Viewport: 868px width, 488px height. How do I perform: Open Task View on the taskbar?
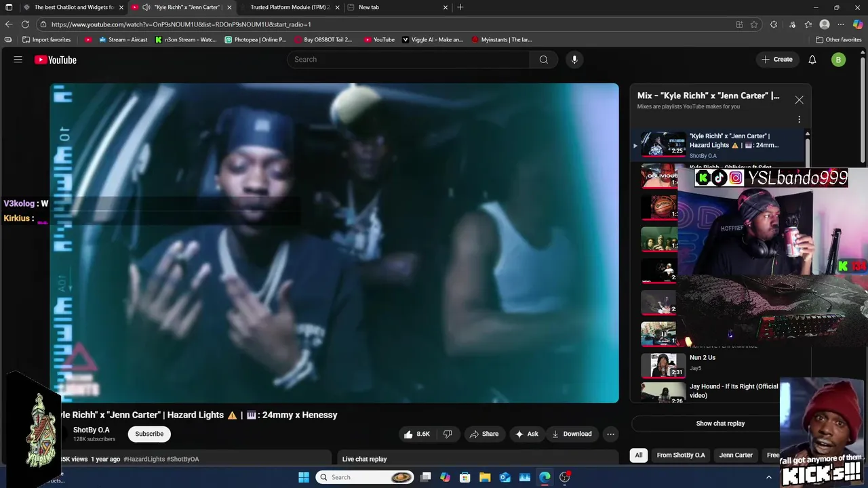click(x=425, y=477)
